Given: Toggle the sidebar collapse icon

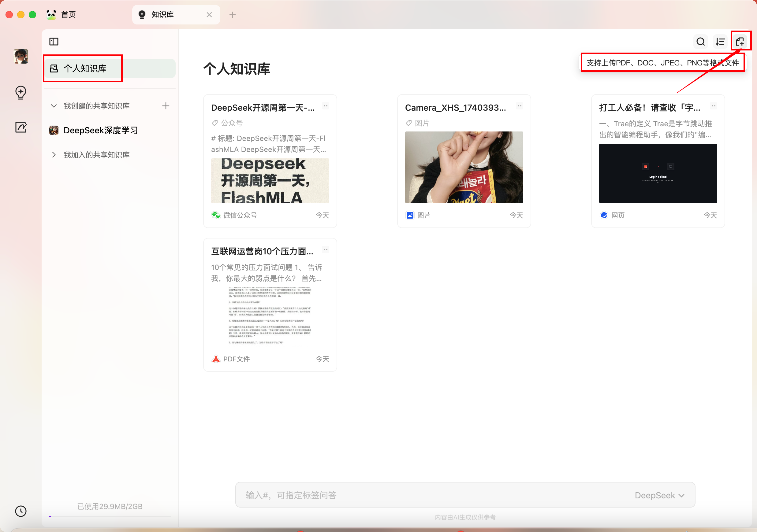Looking at the screenshot, I should click(54, 42).
